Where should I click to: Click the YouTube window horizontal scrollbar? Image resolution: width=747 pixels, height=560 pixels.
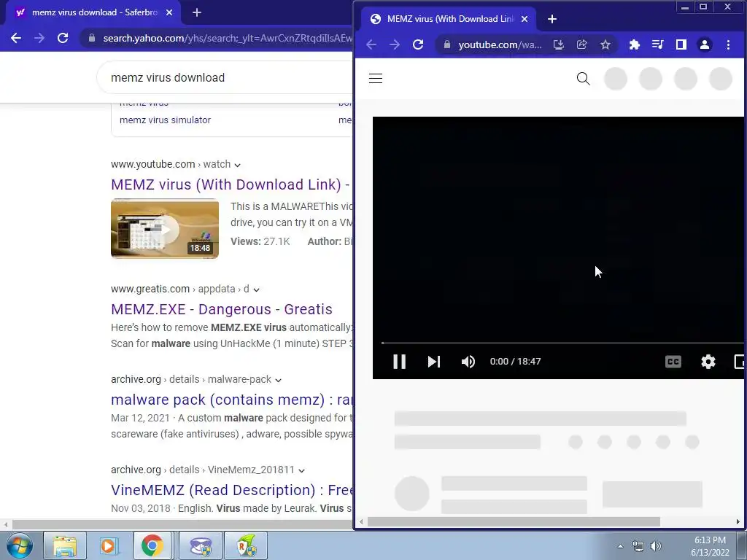[514, 522]
